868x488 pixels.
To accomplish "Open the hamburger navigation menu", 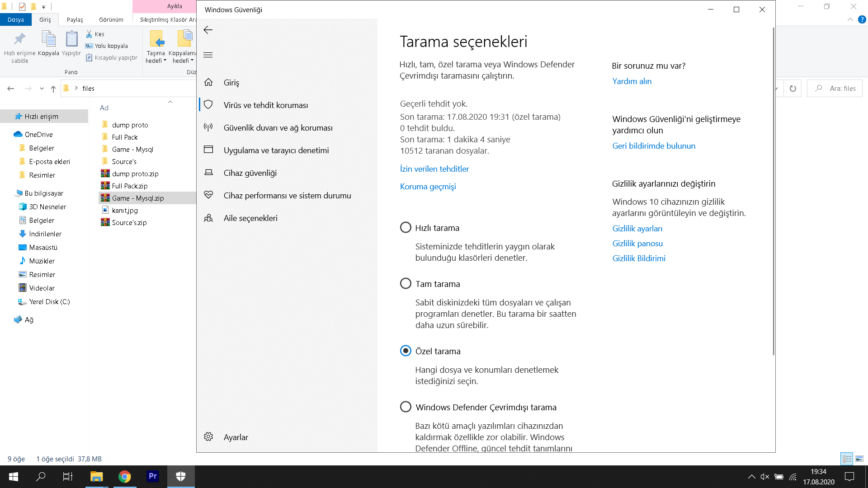I will (208, 55).
